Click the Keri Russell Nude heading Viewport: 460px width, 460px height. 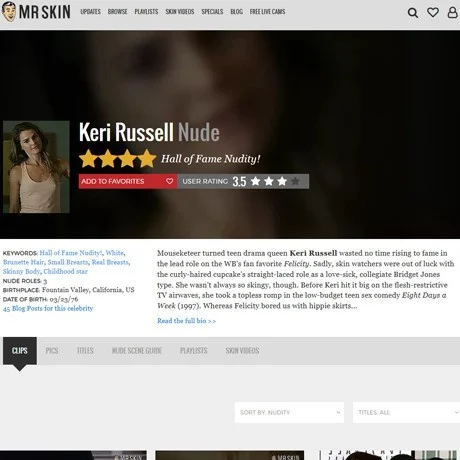pos(149,132)
